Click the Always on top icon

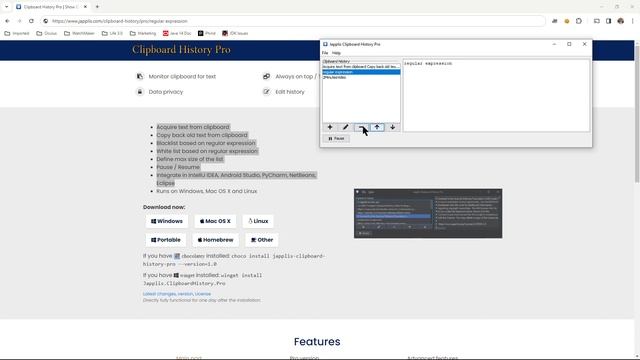point(267,76)
